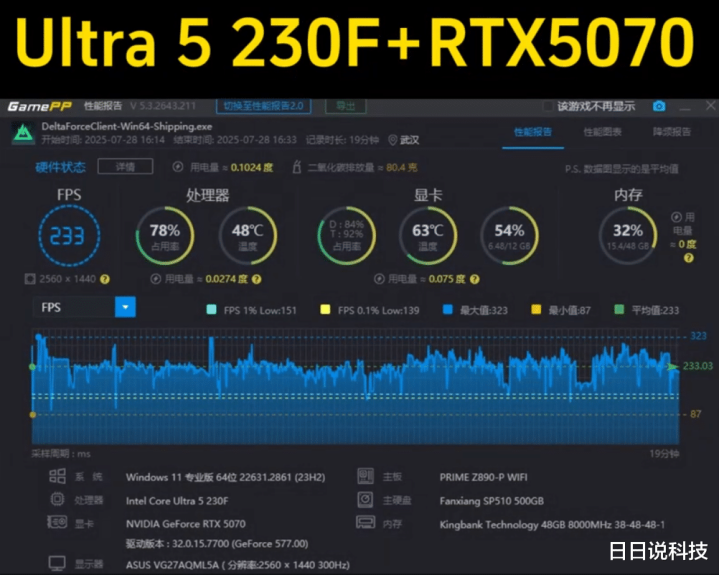Screen dimensions: 719x575
Task: Open help for the 2560 × 1440 resolution
Action: click(105, 279)
